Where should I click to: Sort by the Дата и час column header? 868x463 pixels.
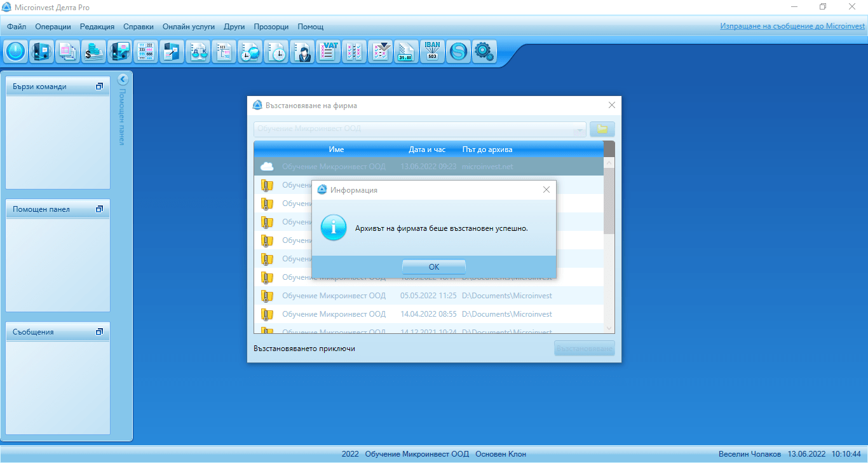click(x=427, y=149)
